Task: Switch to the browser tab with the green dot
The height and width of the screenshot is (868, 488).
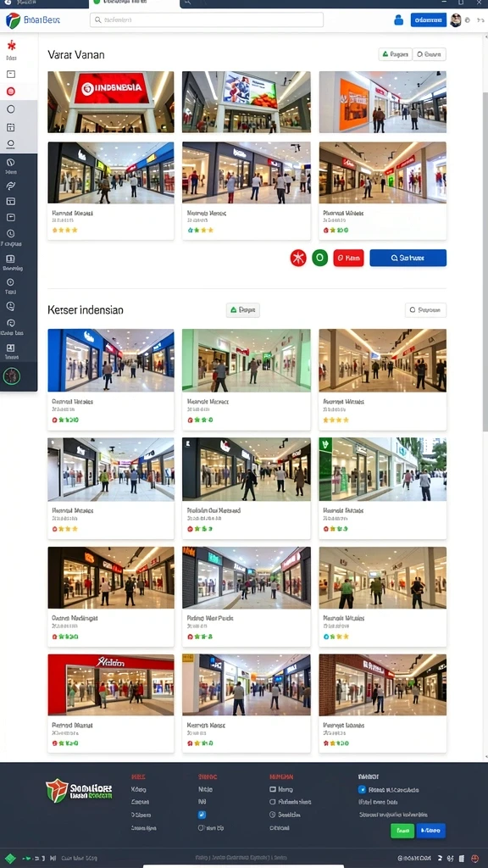Action: tap(134, 3)
